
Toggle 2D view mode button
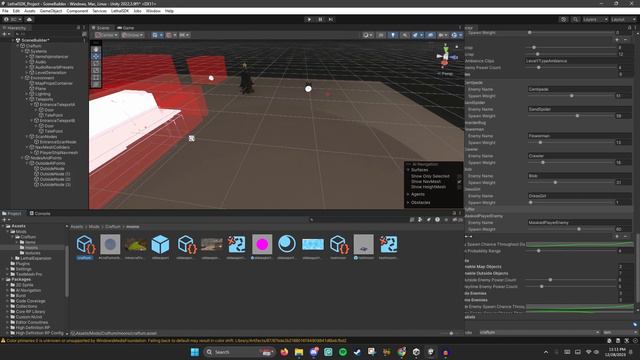[381, 35]
